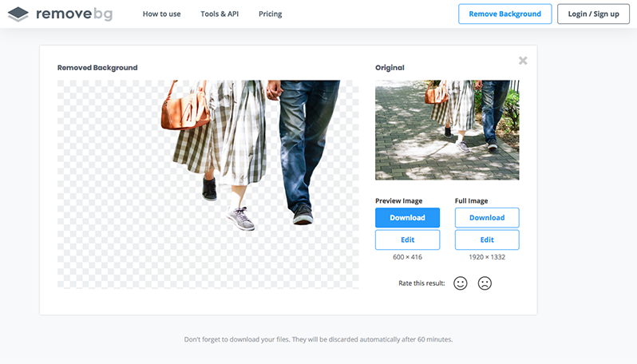The width and height of the screenshot is (637, 364).
Task: Close the result card with X
Action: (x=523, y=61)
